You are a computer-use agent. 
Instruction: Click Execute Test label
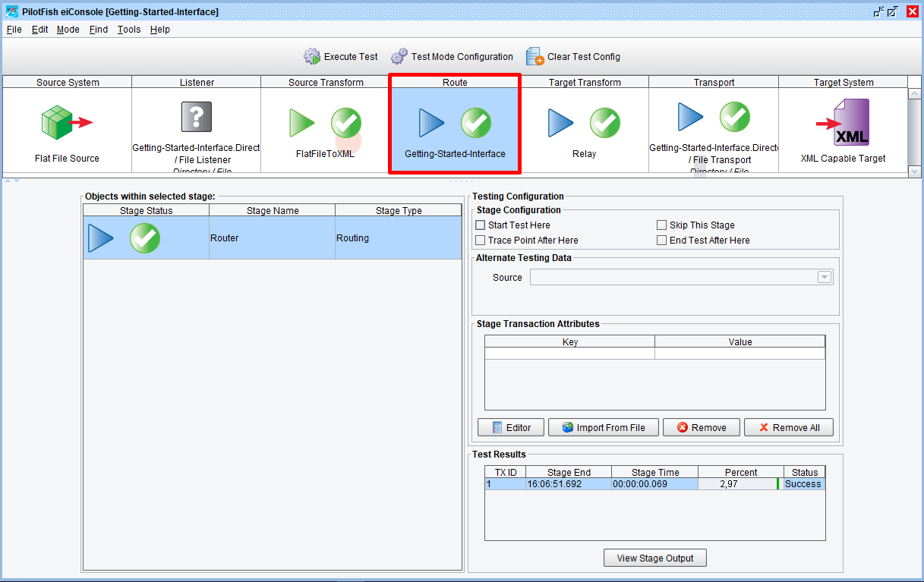pos(351,57)
